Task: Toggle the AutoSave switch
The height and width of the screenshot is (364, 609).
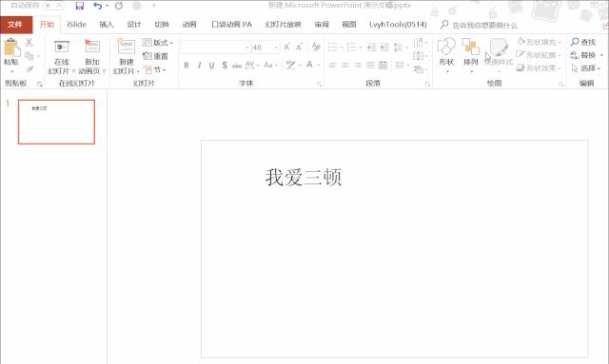Action: 53,6
